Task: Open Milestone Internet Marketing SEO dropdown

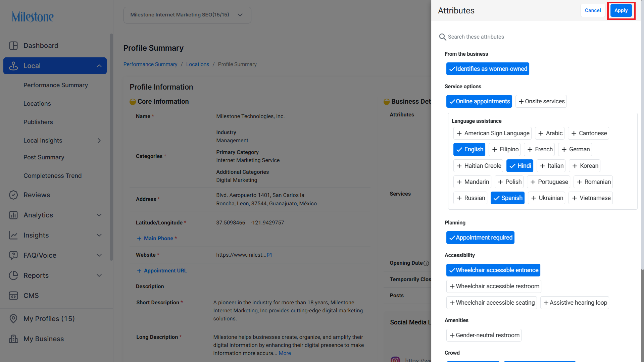Action: [x=187, y=15]
